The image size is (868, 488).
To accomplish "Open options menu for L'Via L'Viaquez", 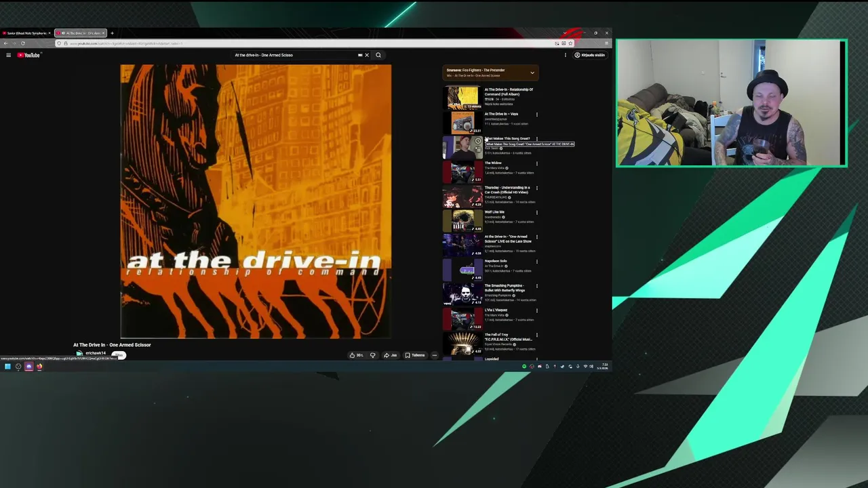I will coord(536,310).
